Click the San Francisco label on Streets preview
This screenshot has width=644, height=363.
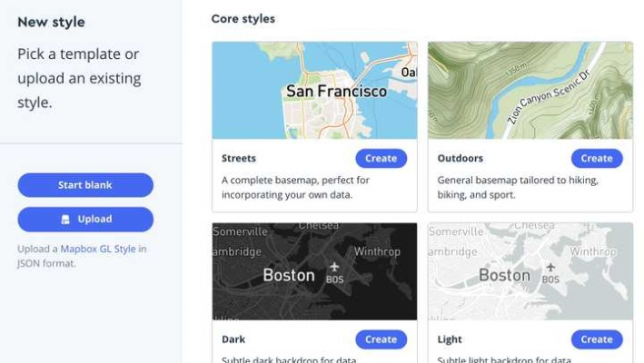pos(336,92)
